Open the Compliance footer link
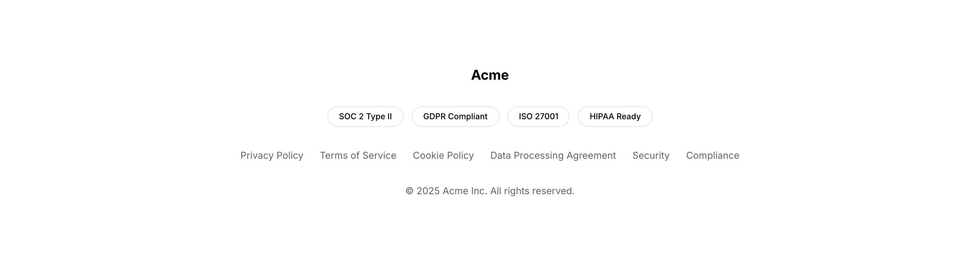The width and height of the screenshot is (980, 263). click(713, 156)
